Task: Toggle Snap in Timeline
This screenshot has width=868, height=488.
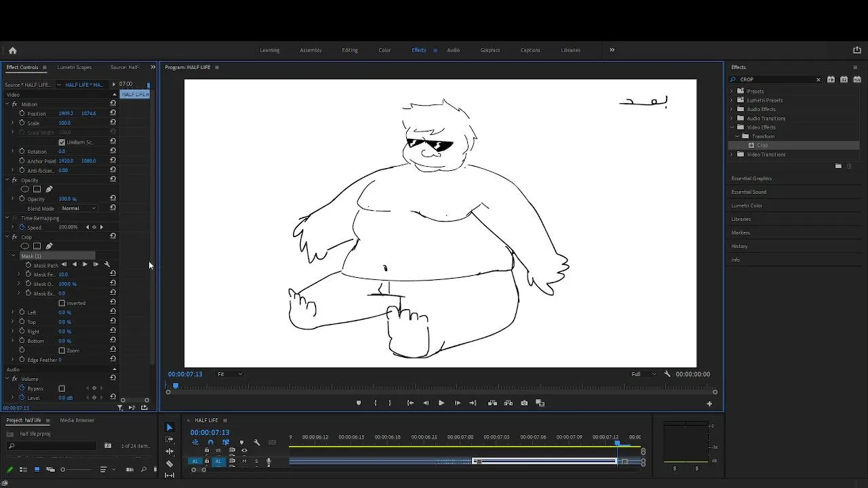Action: tap(210, 443)
